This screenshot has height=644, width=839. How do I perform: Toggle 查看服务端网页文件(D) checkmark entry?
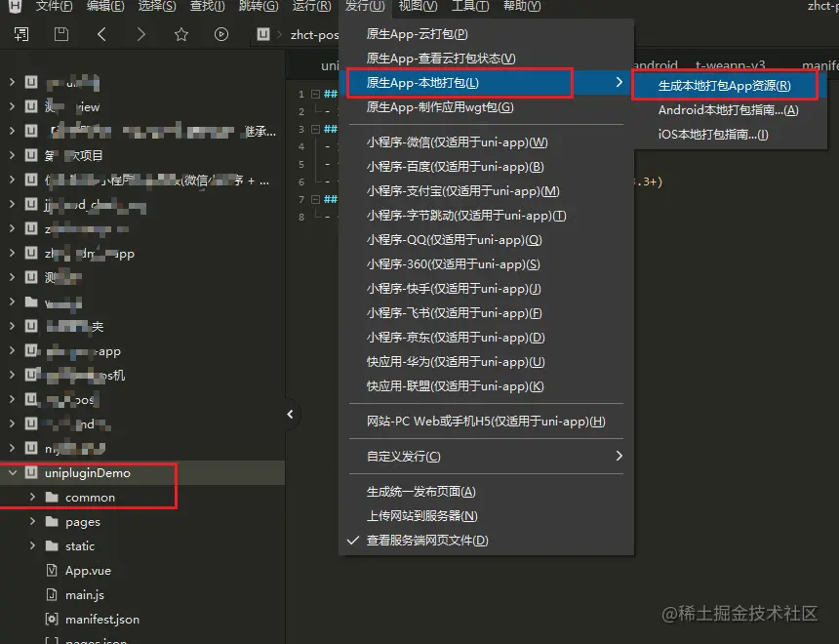click(x=487, y=541)
